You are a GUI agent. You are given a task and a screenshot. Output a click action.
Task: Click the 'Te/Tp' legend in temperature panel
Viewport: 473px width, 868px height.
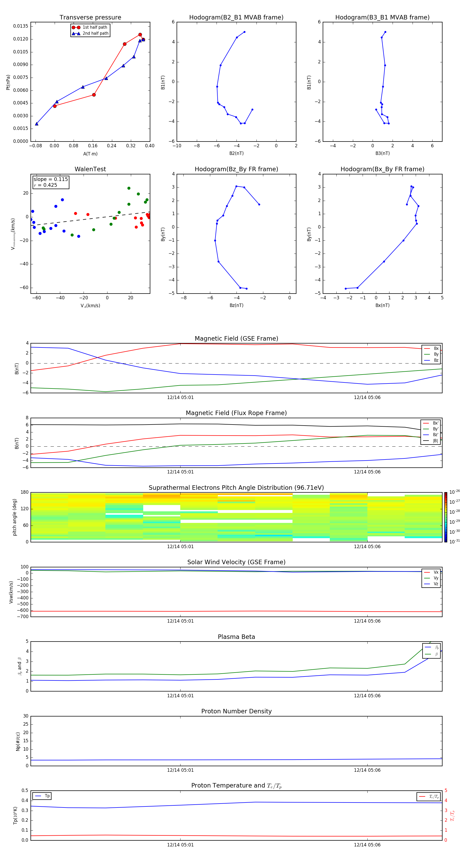(429, 796)
